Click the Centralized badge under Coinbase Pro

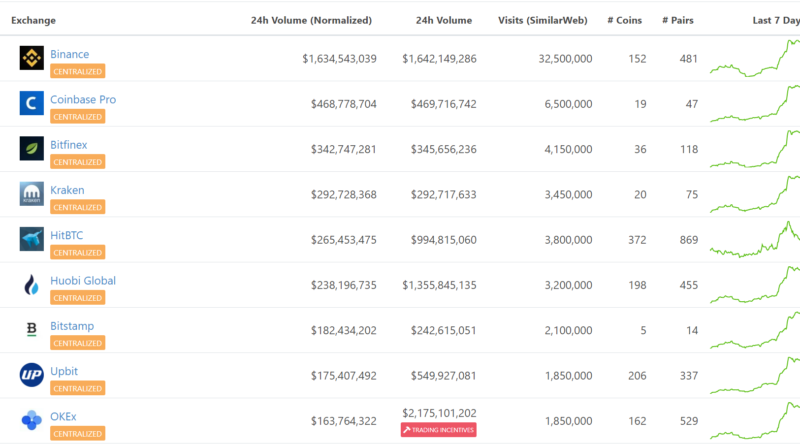78,117
